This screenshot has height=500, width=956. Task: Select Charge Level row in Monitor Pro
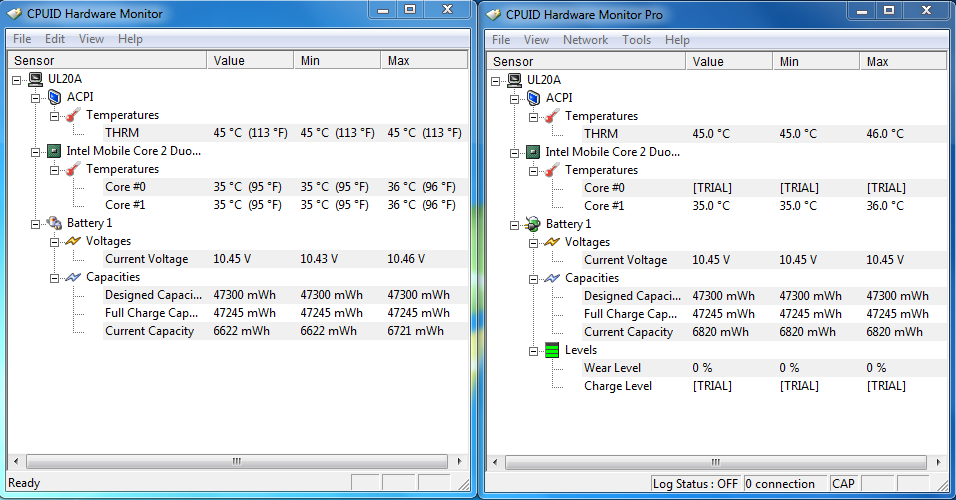click(x=765, y=386)
